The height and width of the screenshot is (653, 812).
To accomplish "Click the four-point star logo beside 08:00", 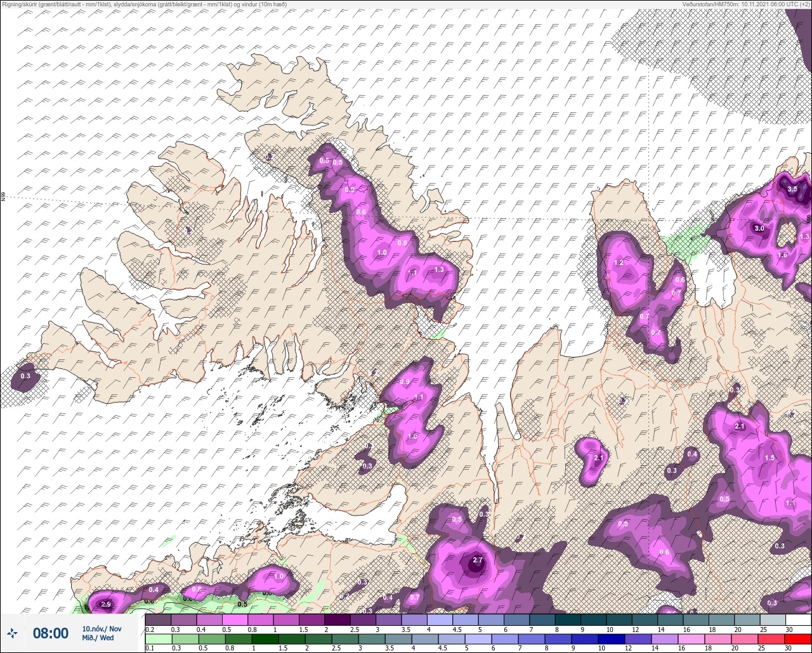I will pyautogui.click(x=12, y=633).
